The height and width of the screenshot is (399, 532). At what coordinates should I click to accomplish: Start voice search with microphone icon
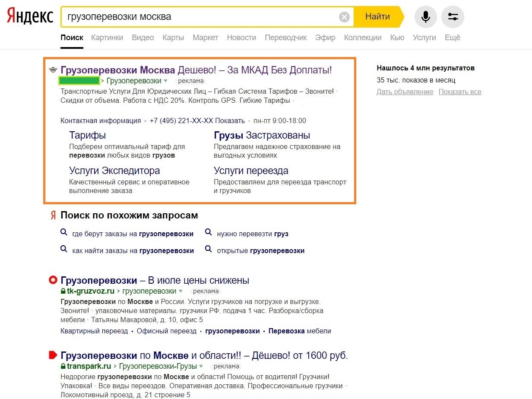426,17
